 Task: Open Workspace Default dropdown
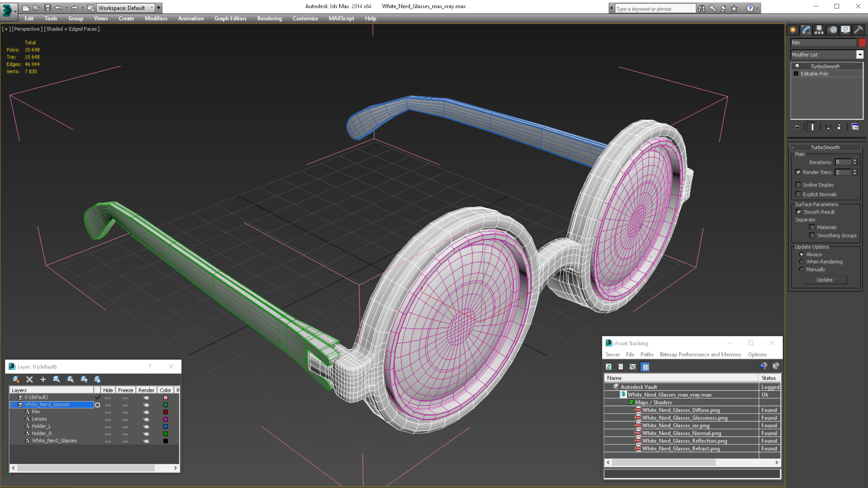(x=152, y=8)
